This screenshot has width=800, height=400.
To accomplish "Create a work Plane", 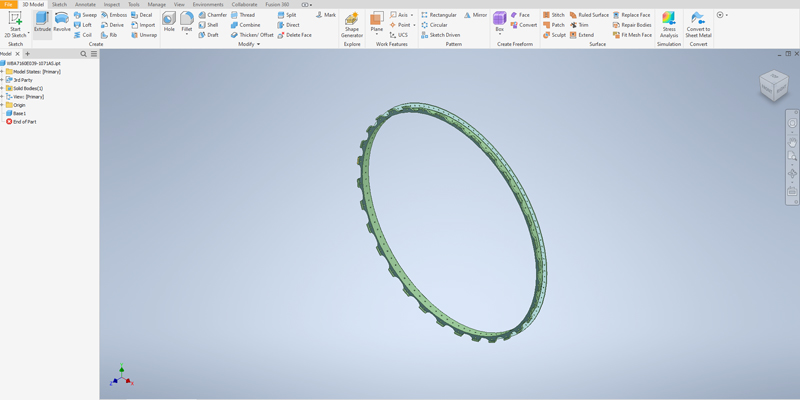I will [377, 23].
